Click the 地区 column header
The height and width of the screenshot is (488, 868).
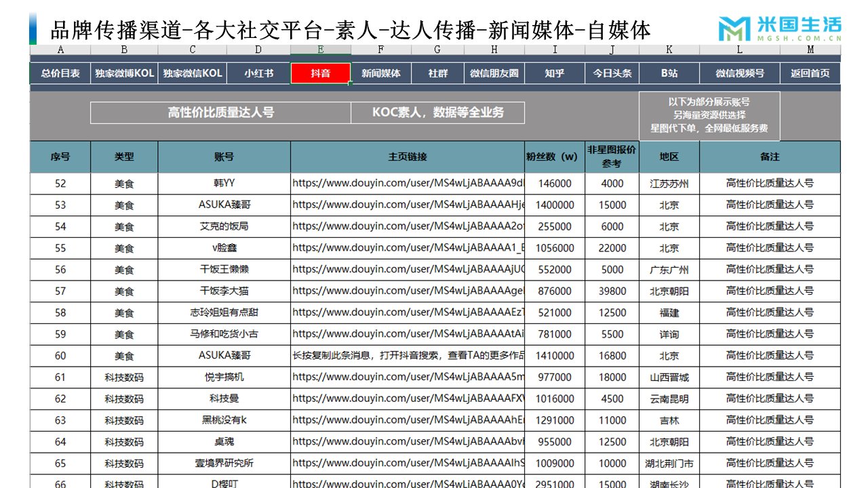[x=669, y=157]
